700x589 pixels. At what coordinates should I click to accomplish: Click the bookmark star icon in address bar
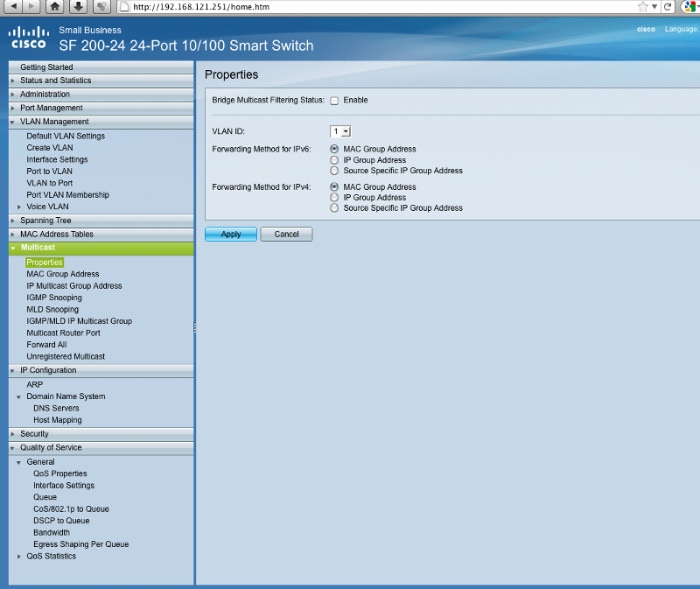643,7
